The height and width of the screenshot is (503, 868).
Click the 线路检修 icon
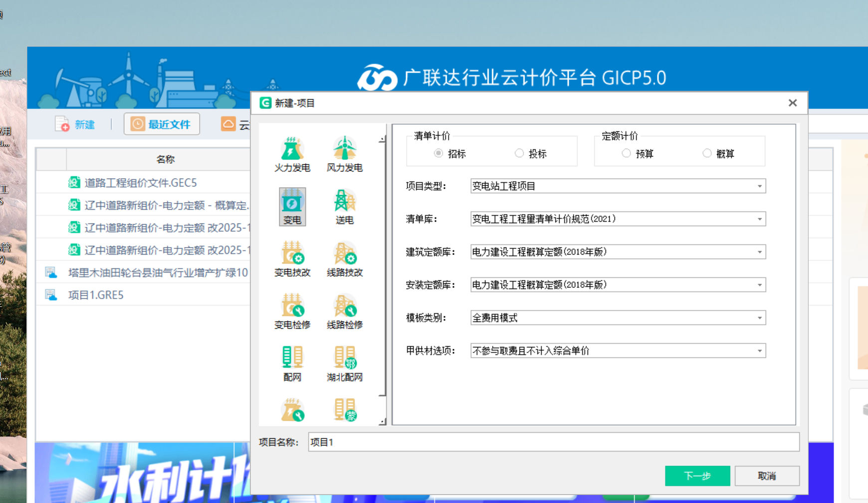(344, 310)
